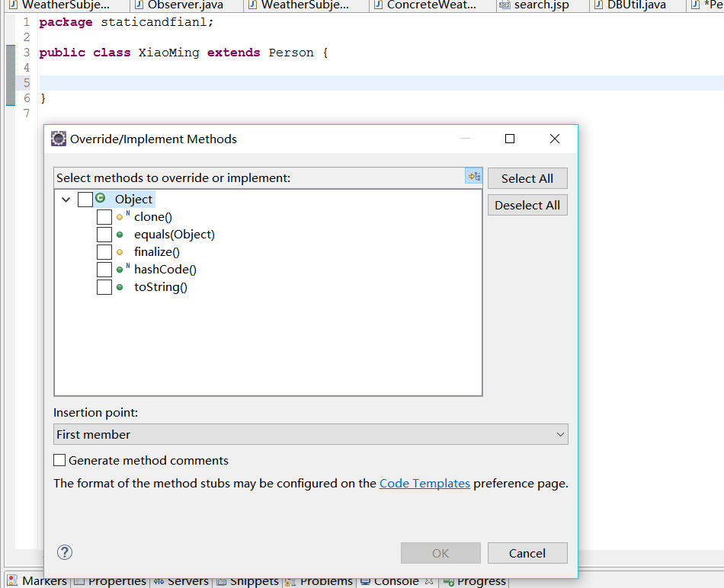Click the Observer.java file icon
Screen dimensions: 724x588
(x=139, y=5)
